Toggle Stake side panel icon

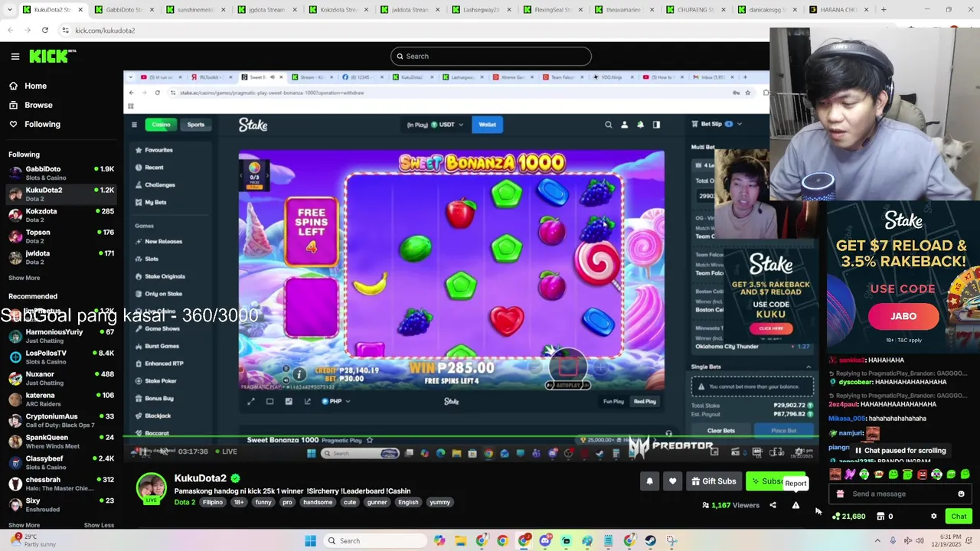tap(656, 125)
